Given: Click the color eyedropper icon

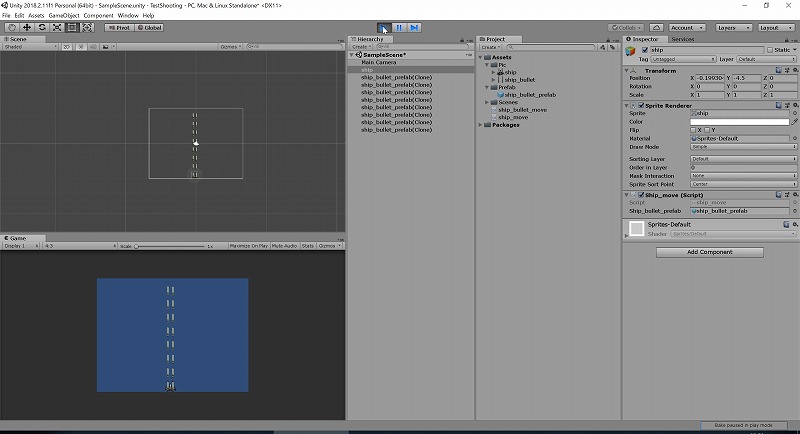Looking at the screenshot, I should pyautogui.click(x=794, y=122).
